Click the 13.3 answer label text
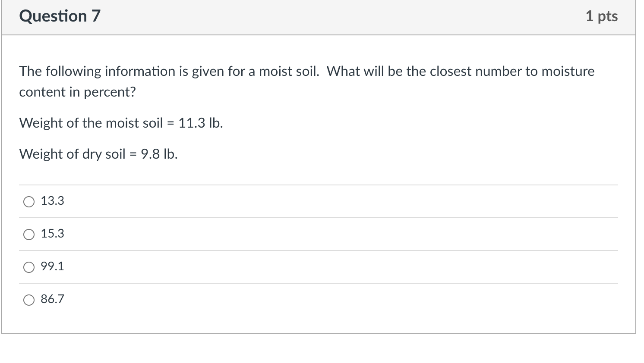644x363 pixels. coord(52,201)
